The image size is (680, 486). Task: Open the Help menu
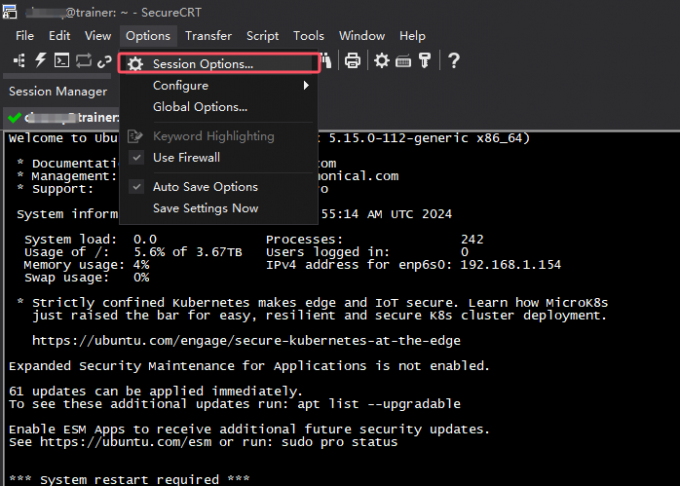(412, 36)
